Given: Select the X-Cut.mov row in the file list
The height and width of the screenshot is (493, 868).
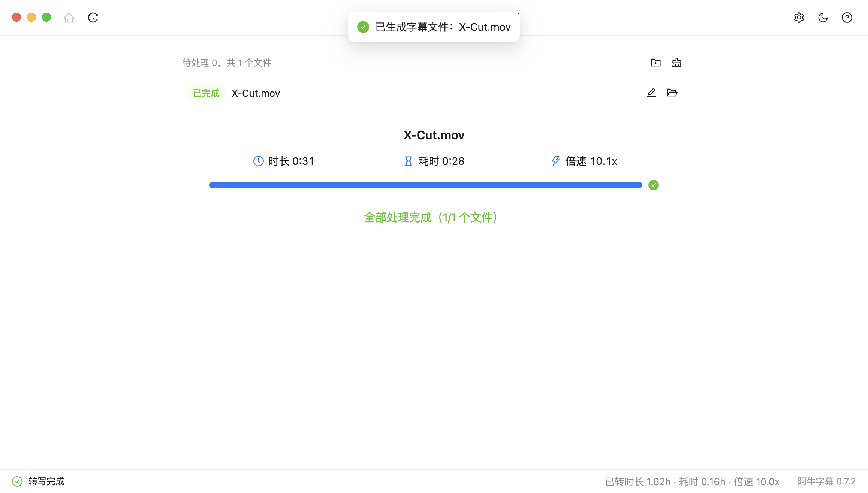Looking at the screenshot, I should coord(434,93).
